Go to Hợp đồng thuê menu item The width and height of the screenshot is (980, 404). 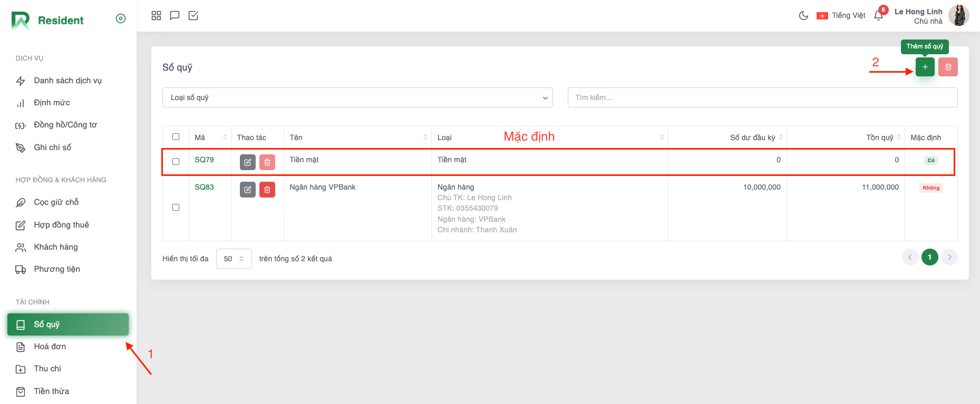pos(61,225)
